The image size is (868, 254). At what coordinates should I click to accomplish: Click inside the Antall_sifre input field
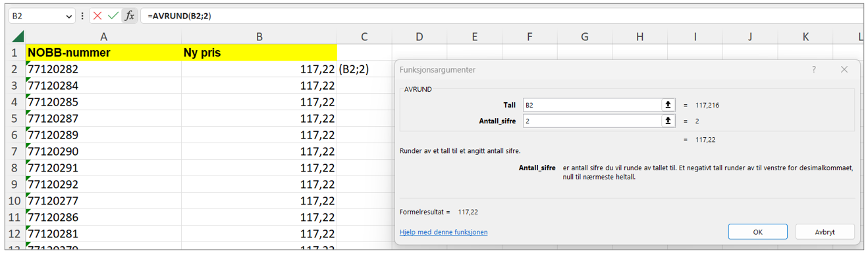coord(592,121)
